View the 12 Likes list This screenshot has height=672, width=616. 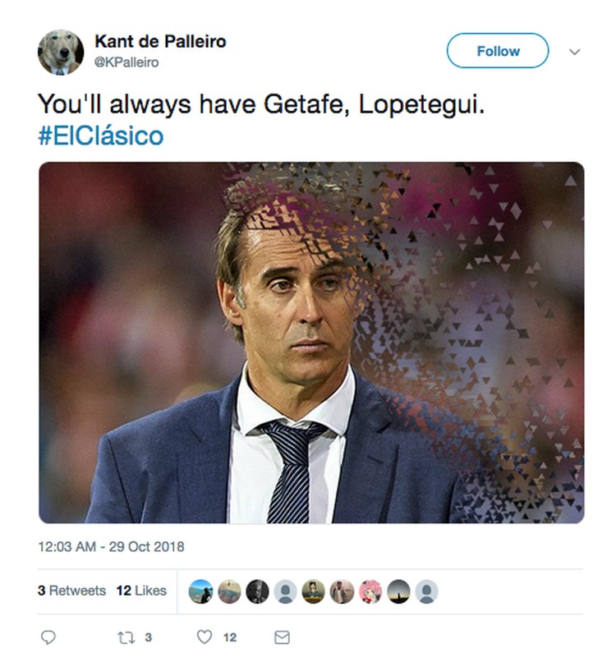[x=141, y=591]
